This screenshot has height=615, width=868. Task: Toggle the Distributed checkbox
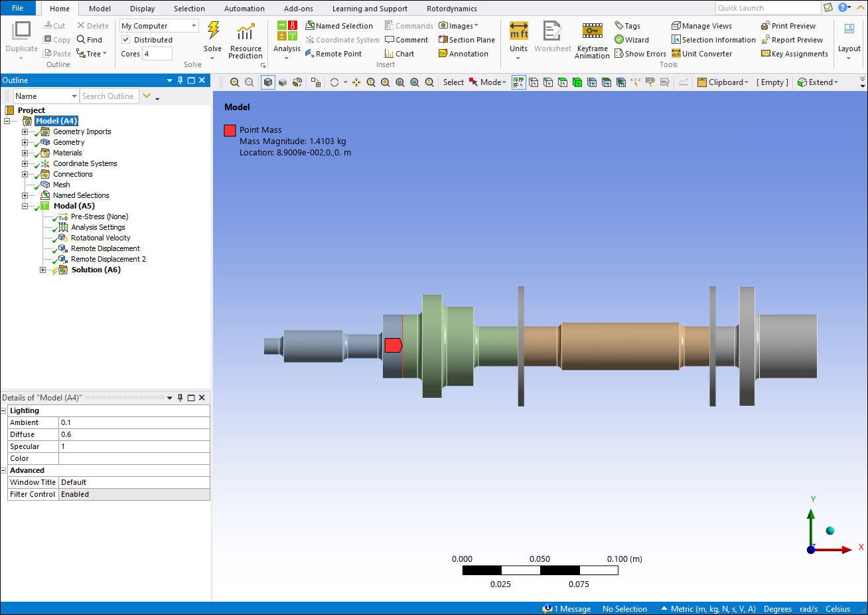point(125,40)
